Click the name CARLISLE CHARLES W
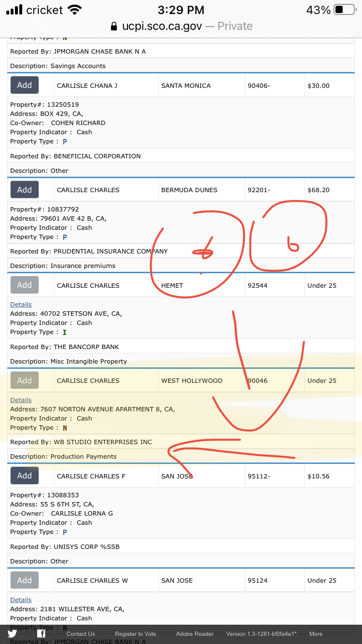 tap(93, 581)
